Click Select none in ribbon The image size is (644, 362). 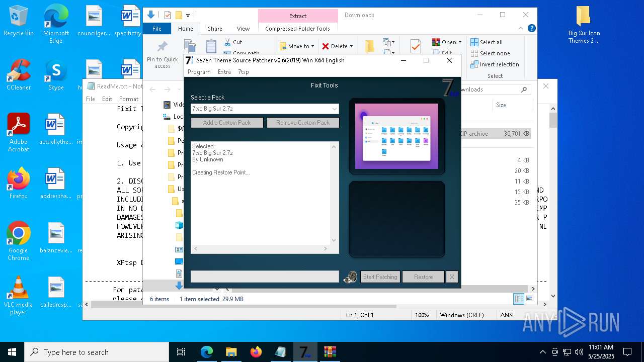491,53
